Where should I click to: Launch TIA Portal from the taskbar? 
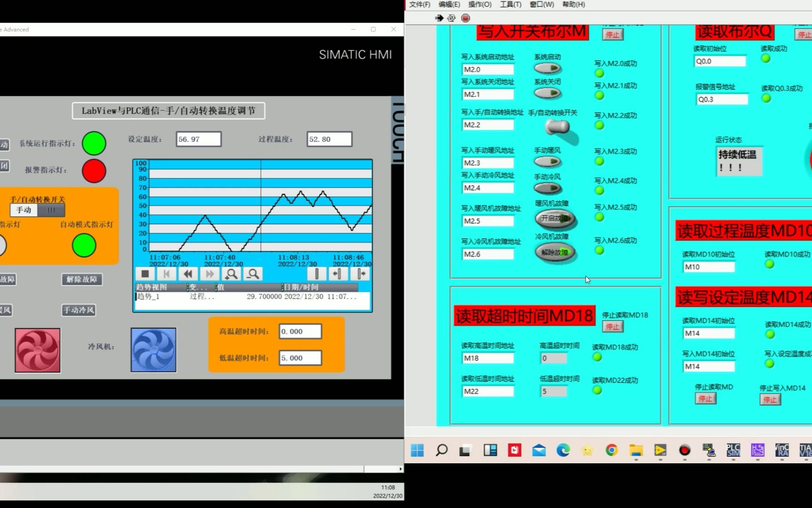tap(805, 451)
